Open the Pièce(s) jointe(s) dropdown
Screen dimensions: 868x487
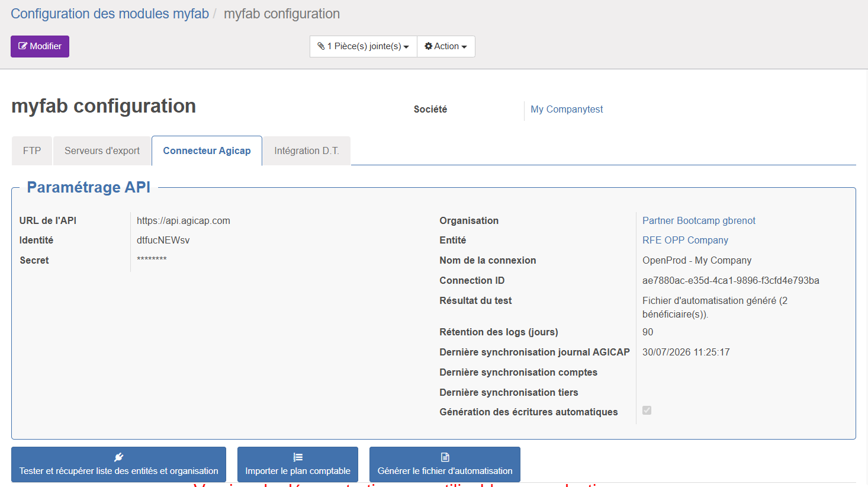coord(364,46)
